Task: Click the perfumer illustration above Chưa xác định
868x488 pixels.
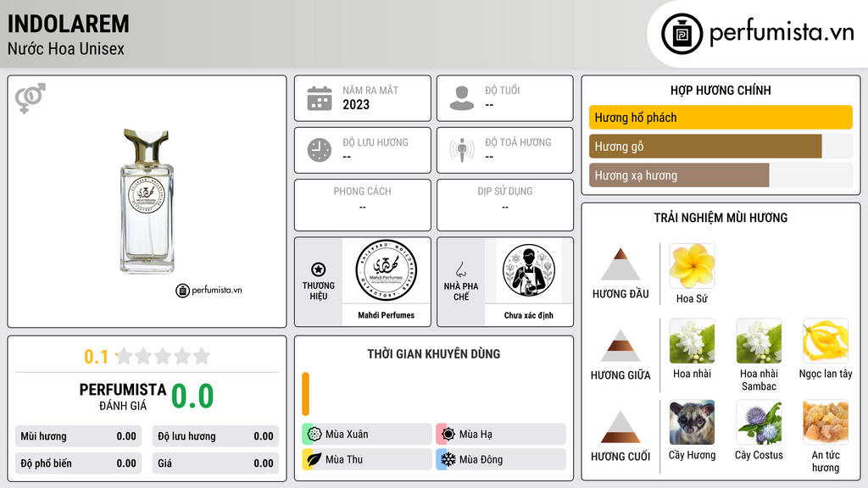Action: pyautogui.click(x=529, y=270)
